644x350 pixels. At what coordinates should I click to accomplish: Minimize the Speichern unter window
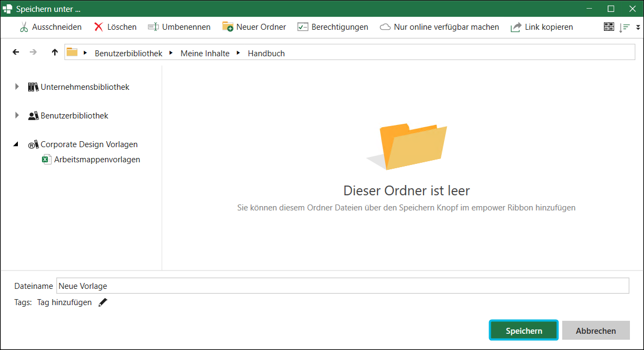click(589, 9)
